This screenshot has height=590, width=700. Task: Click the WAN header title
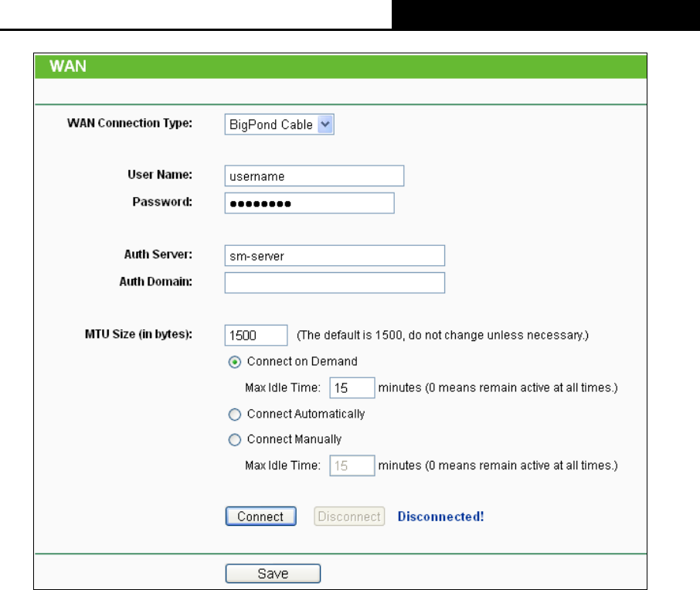68,66
